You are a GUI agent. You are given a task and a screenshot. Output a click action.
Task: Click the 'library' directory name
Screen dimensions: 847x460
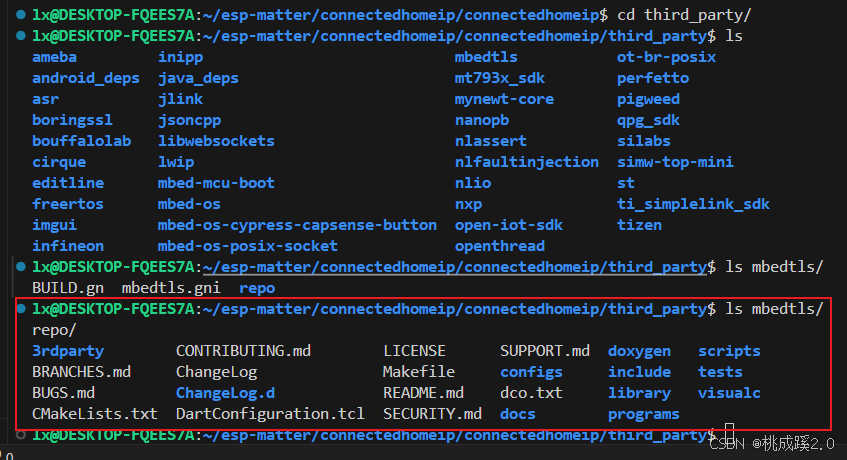coord(640,394)
